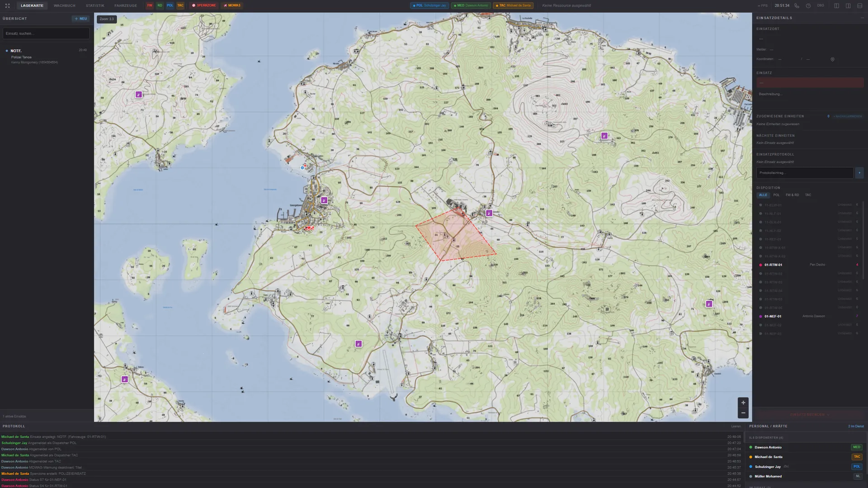Viewport: 868px width, 488px height.
Task: Toggle the FW filter on the toolbar
Action: [x=149, y=5]
